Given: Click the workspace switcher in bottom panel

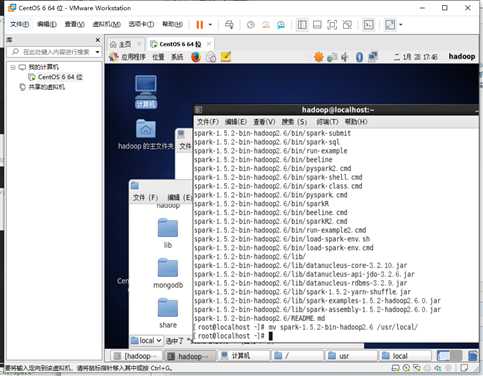Looking at the screenshot, I should click(x=449, y=356).
